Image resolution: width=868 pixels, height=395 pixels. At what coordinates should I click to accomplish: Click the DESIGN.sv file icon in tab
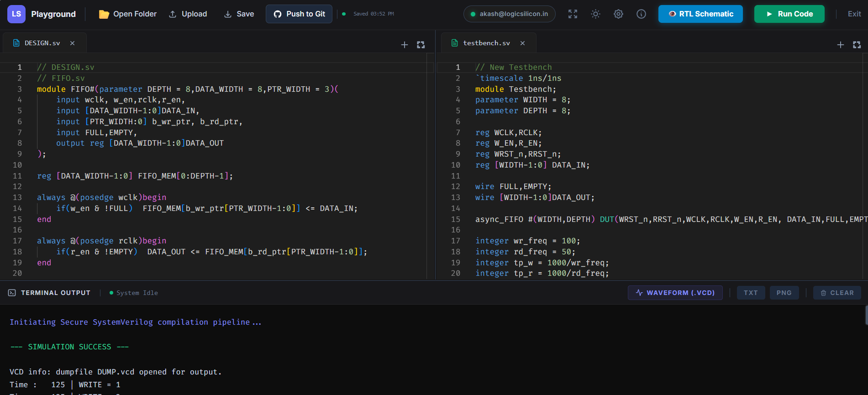[x=16, y=43]
